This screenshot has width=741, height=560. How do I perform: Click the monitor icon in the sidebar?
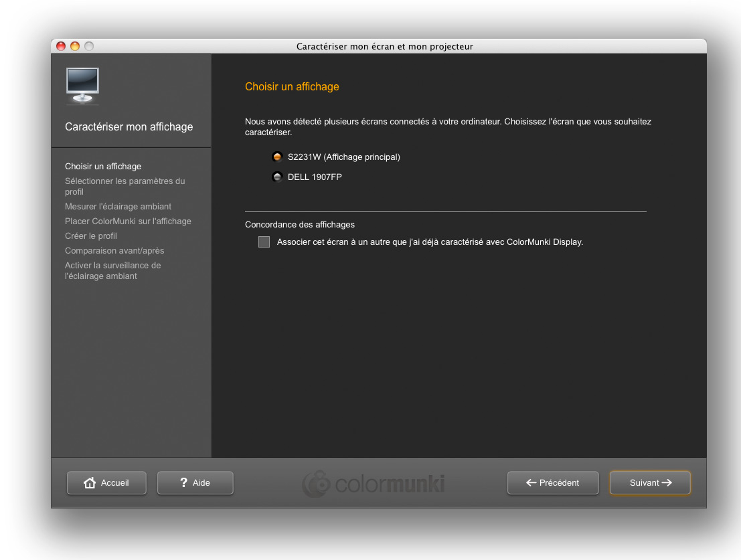tap(83, 86)
